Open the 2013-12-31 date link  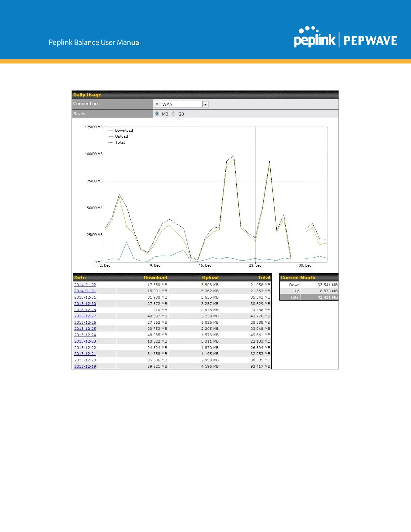pyautogui.click(x=85, y=297)
